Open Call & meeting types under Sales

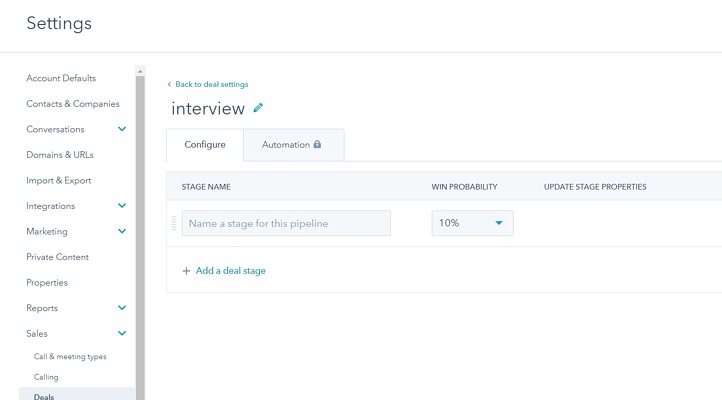pyautogui.click(x=70, y=356)
